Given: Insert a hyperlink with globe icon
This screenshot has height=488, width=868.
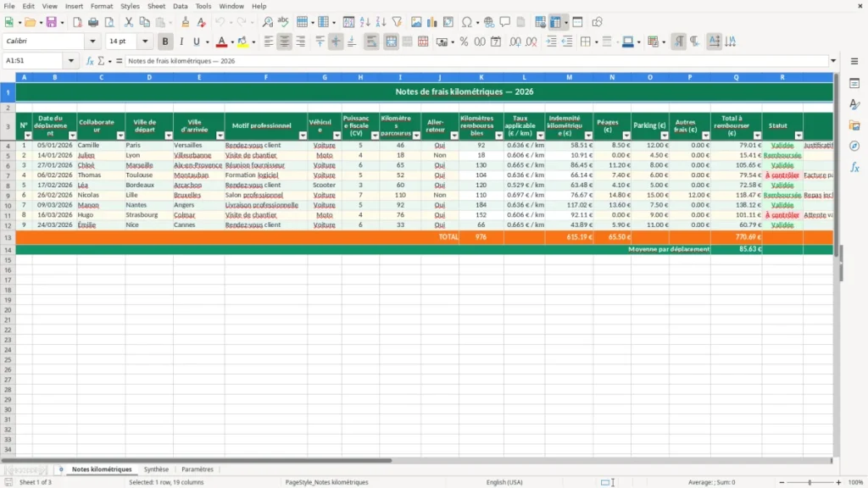Looking at the screenshot, I should [489, 22].
